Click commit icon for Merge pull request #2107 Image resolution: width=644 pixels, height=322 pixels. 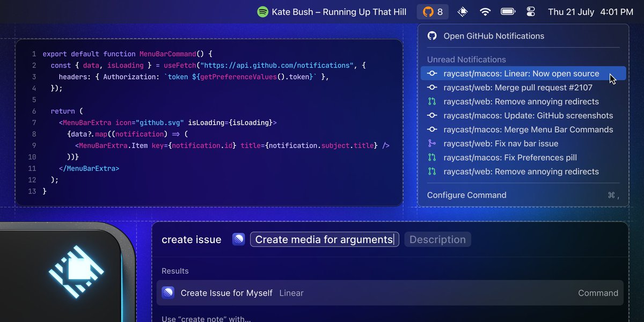tap(432, 87)
